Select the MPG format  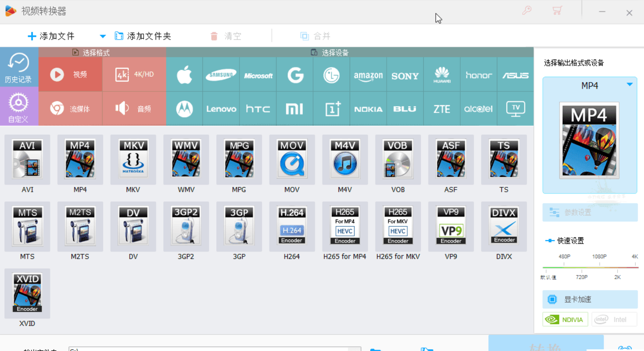coord(239,159)
